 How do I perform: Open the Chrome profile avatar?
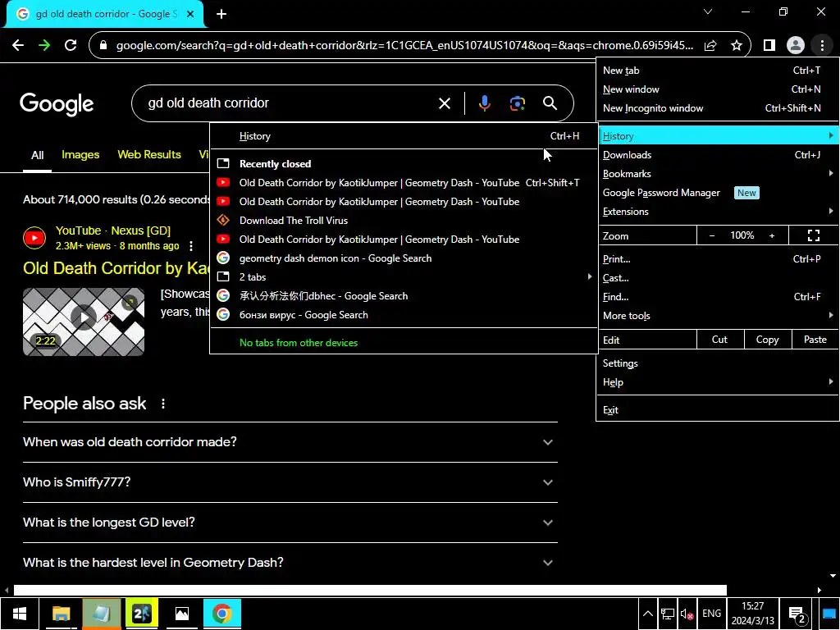click(x=796, y=46)
